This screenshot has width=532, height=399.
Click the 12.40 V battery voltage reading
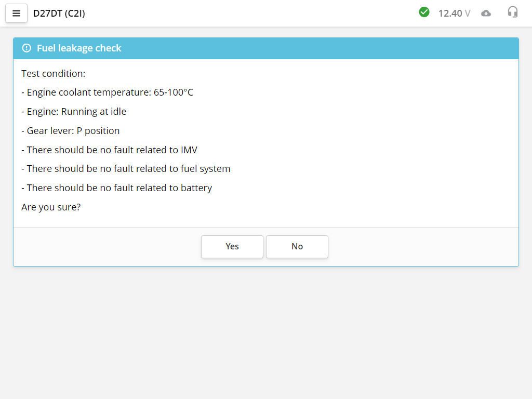(454, 14)
